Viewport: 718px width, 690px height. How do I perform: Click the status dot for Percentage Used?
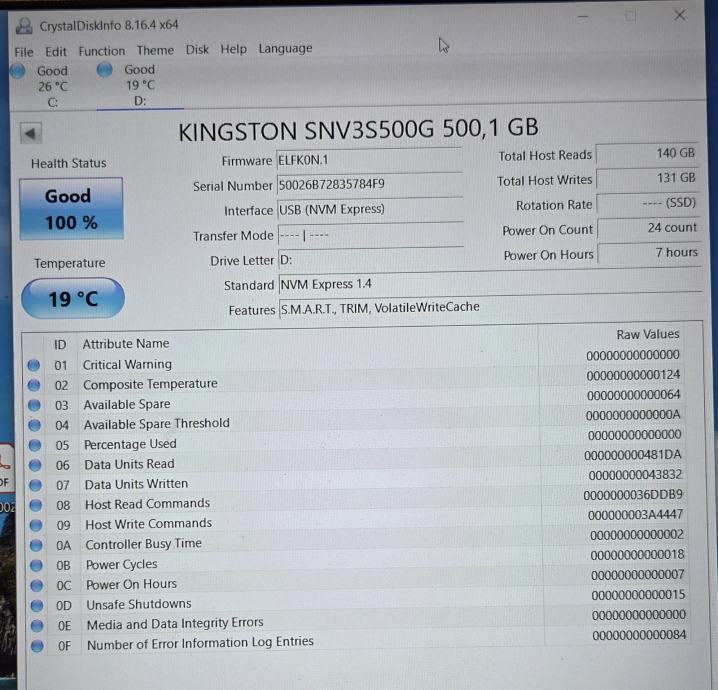tap(34, 445)
